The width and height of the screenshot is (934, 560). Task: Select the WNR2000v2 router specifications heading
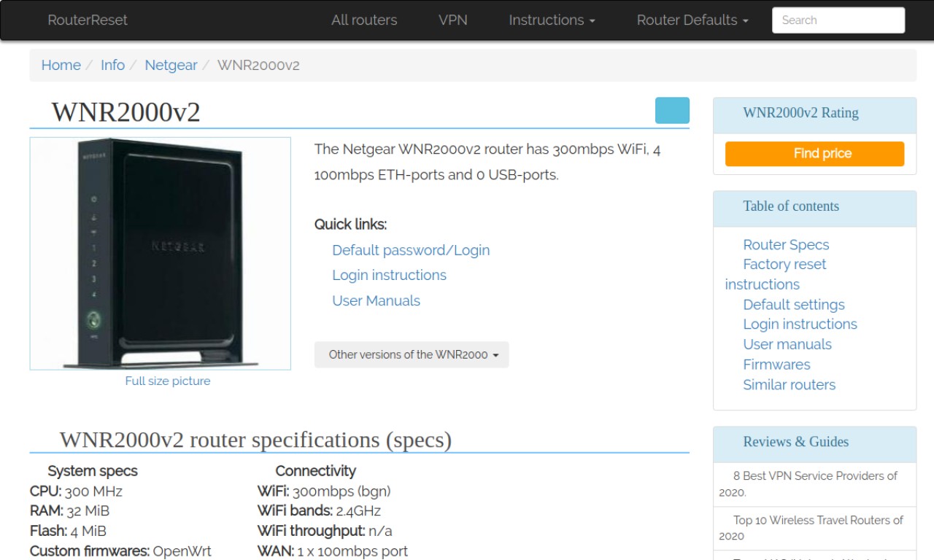point(255,440)
